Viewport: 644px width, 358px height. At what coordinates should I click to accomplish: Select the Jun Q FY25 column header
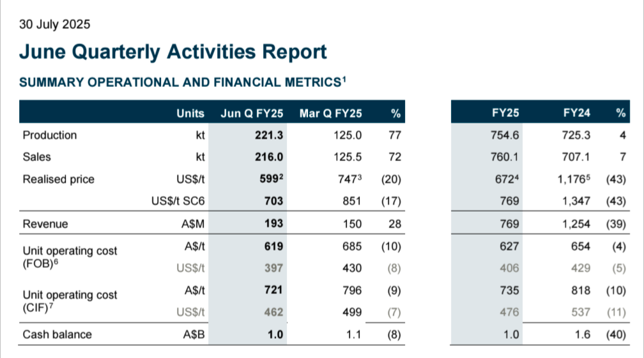tap(252, 114)
